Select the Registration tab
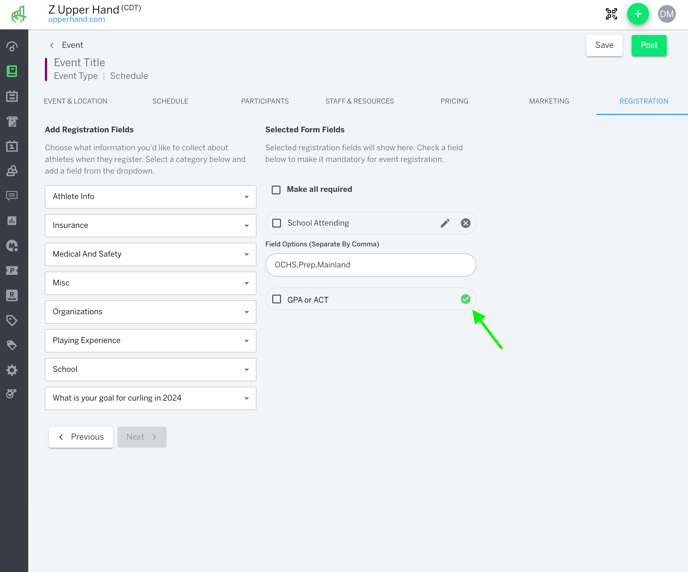Image resolution: width=688 pixels, height=572 pixels. [644, 101]
